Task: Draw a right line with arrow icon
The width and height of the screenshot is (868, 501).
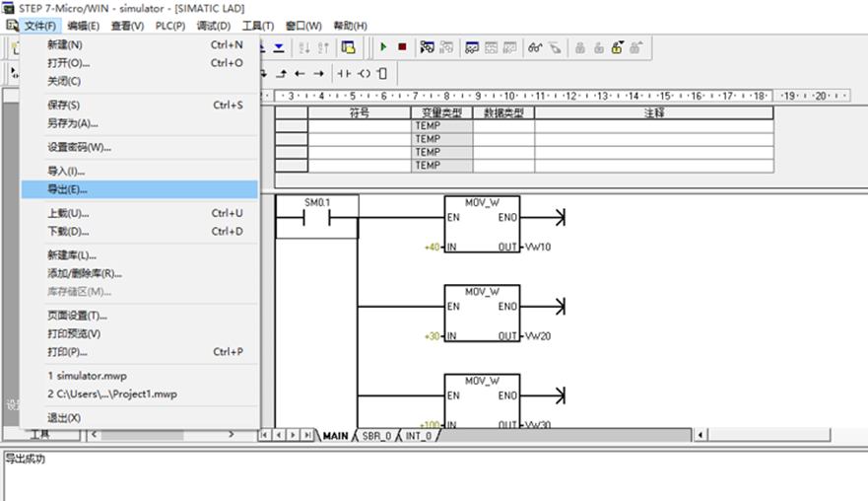Action: tap(318, 73)
